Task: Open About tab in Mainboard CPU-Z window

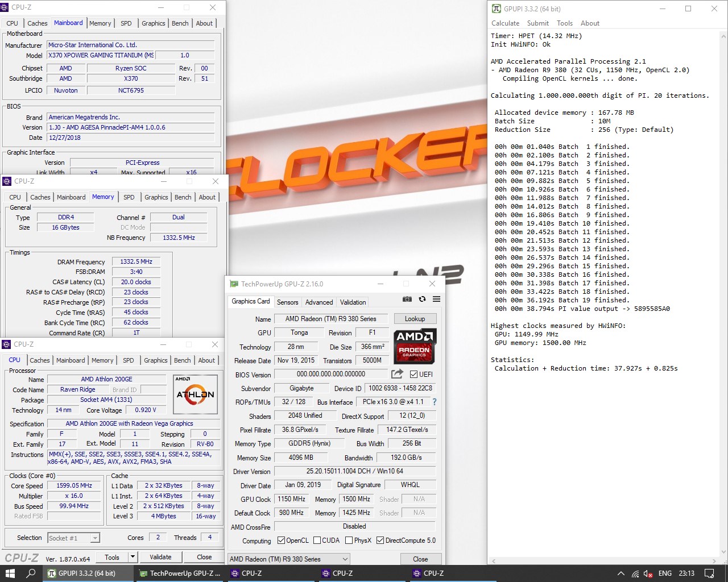Action: (x=204, y=23)
